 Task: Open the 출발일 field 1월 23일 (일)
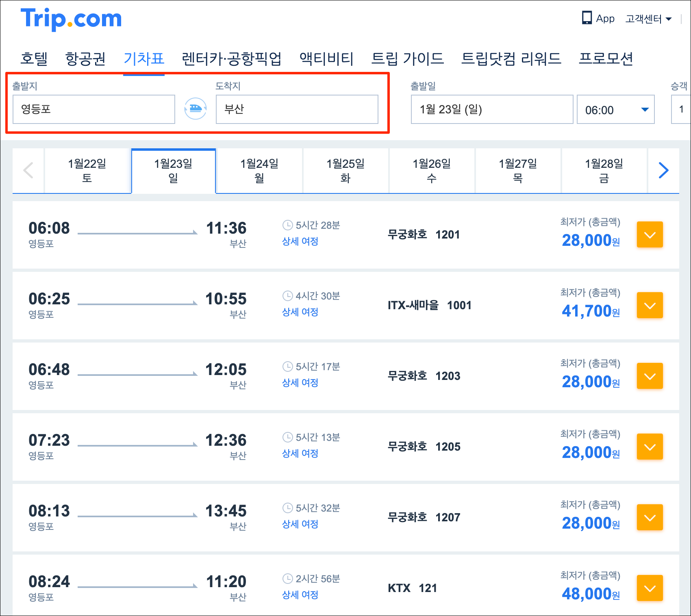click(492, 109)
